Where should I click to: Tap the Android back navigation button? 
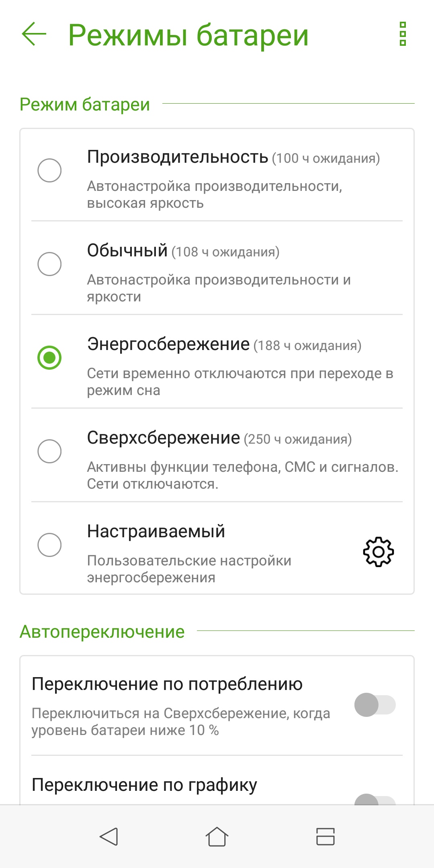(x=108, y=837)
